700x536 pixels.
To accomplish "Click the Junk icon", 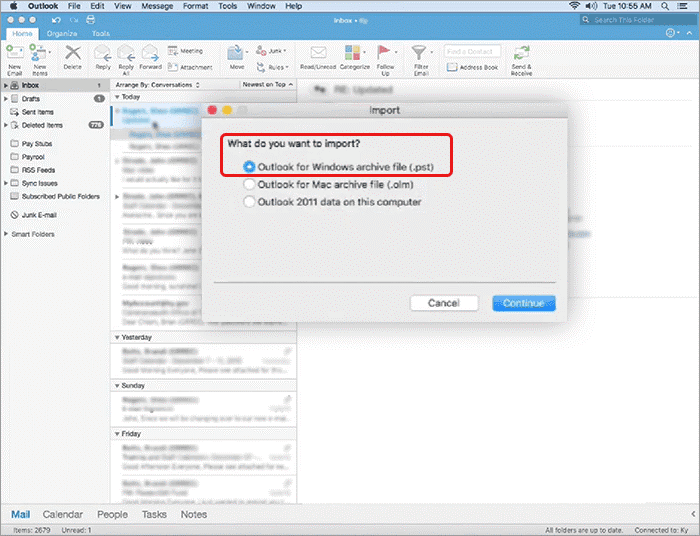I will (x=261, y=50).
